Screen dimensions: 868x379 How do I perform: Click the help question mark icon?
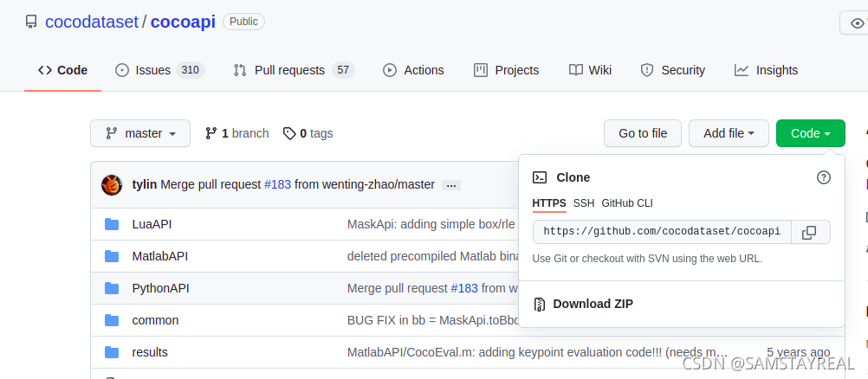pyautogui.click(x=824, y=177)
